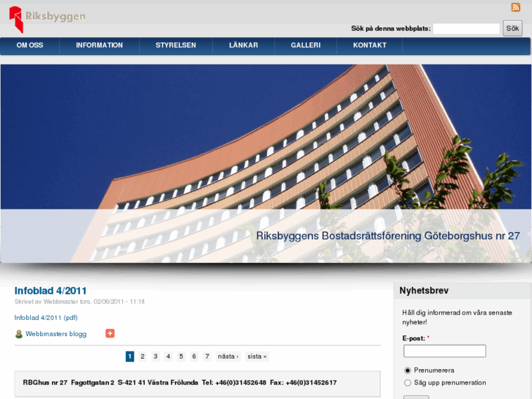Click the user icon beside Webbmasters blogg

pyautogui.click(x=19, y=334)
